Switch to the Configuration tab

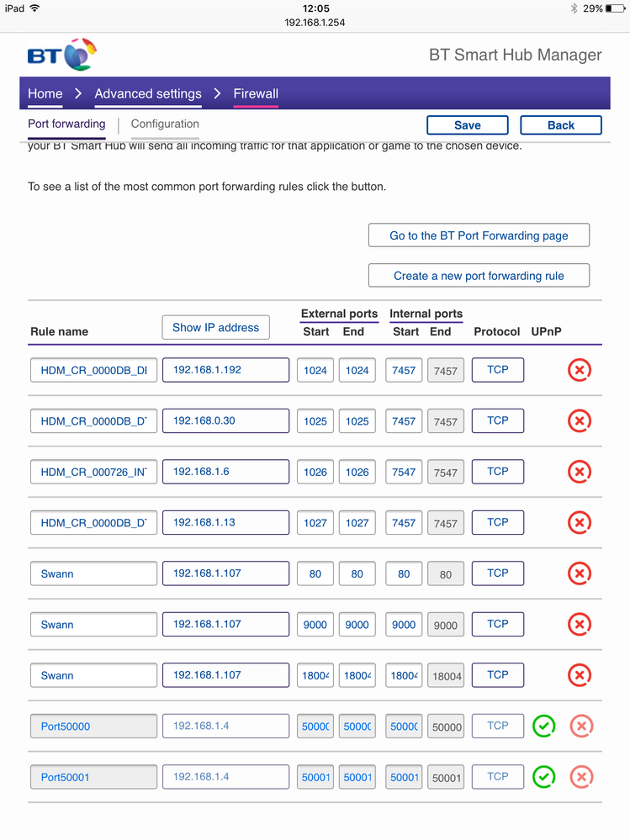click(x=165, y=124)
